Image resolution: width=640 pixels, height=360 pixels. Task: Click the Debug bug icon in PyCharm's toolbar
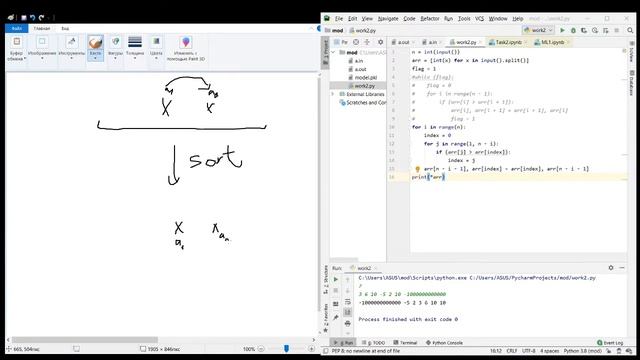573,30
